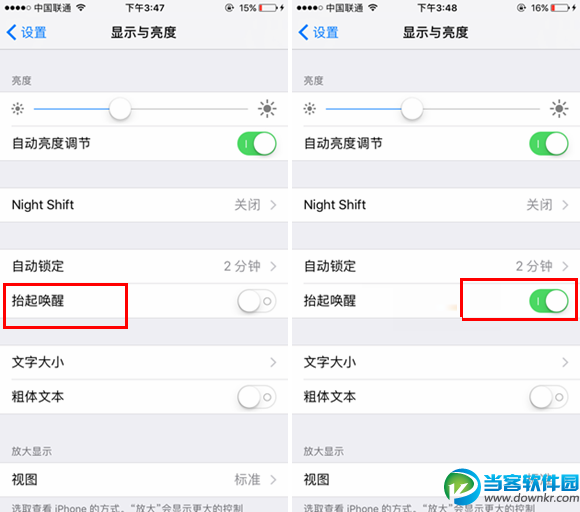Open Night Shift chevron in left screen

273,205
